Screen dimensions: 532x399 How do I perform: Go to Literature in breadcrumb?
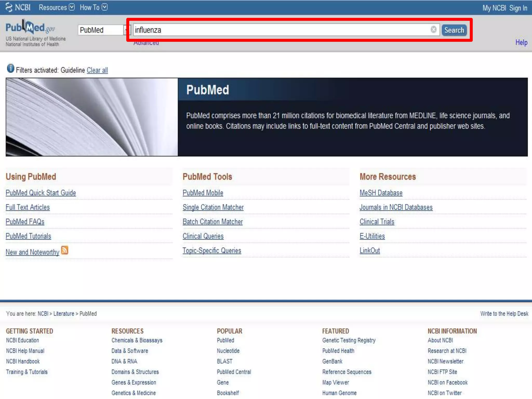(x=64, y=314)
